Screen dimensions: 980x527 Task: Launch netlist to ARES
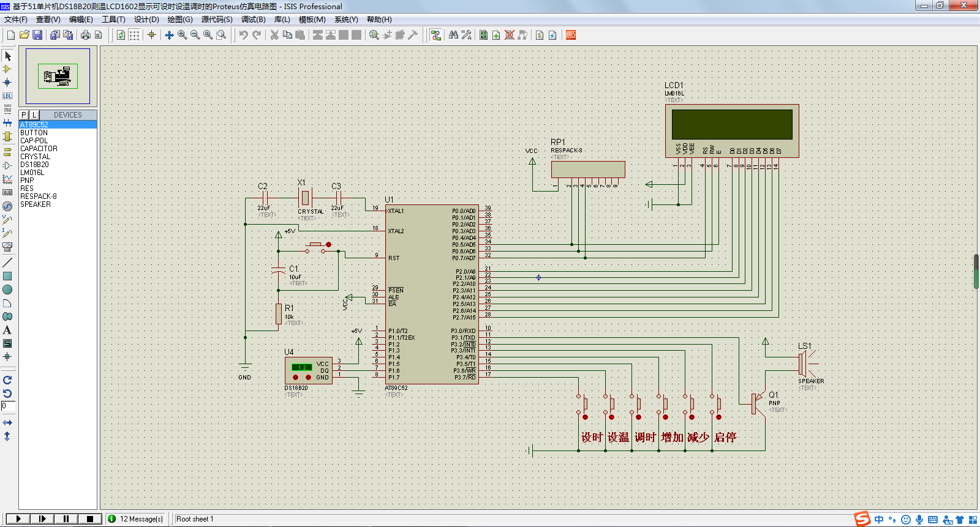pyautogui.click(x=571, y=35)
